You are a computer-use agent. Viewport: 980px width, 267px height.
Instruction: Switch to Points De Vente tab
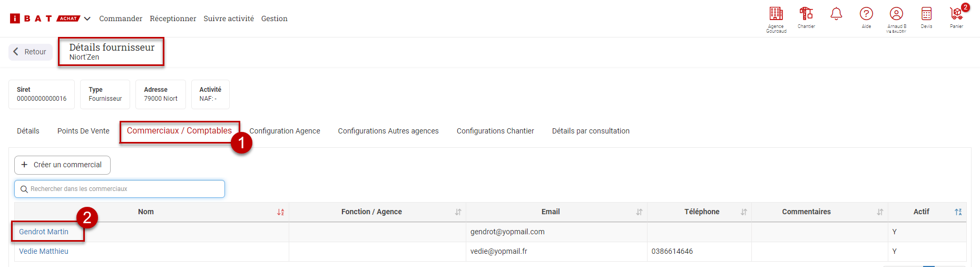(83, 131)
